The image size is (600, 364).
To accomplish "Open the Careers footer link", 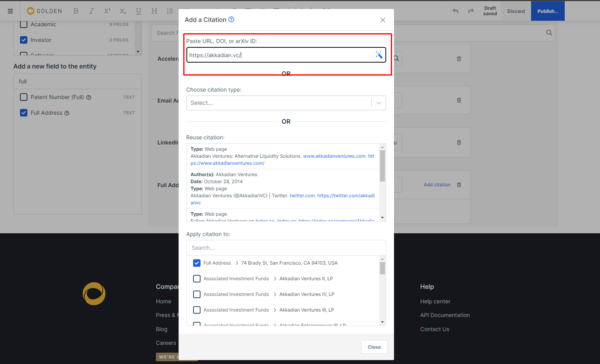I will coord(166,343).
